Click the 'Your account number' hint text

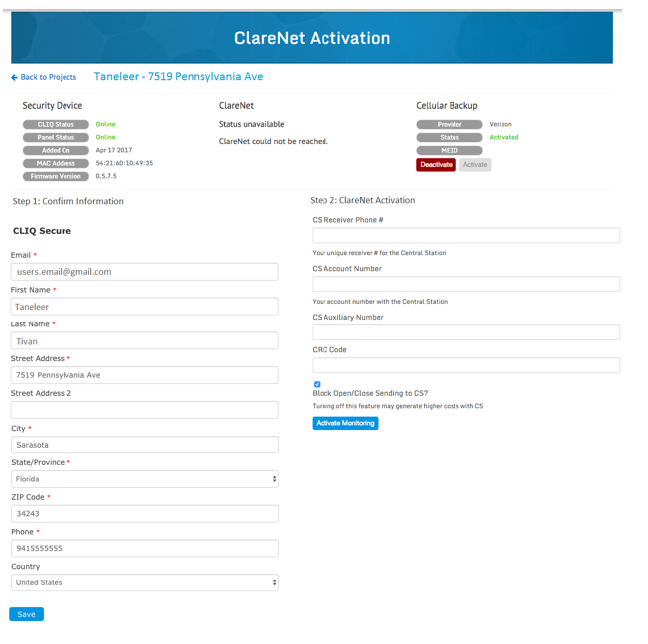coord(380,302)
